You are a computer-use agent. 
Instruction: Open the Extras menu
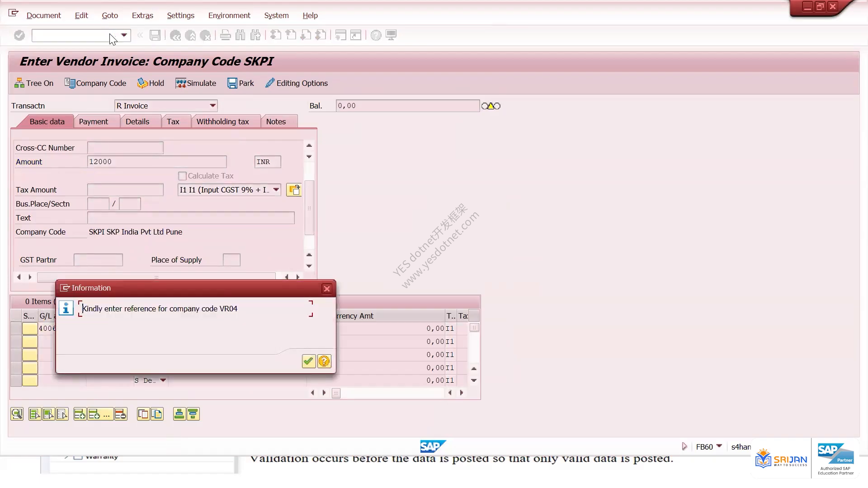pyautogui.click(x=142, y=15)
